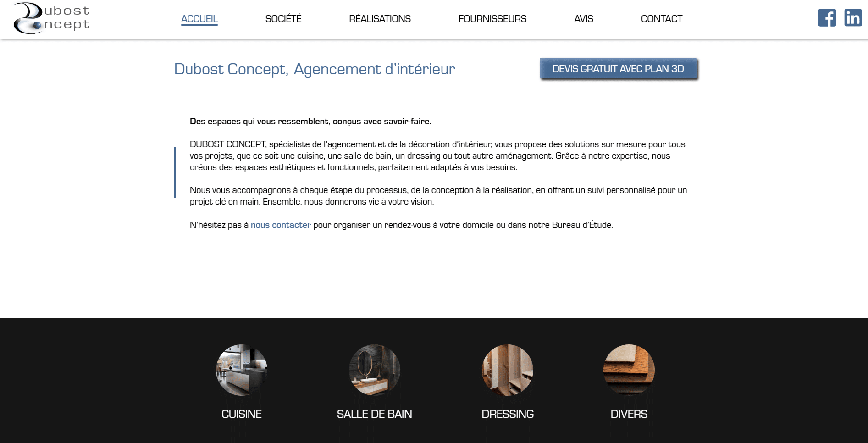Viewport: 868px width, 443px height.
Task: Open the Dressing circular thumbnail
Action: pyautogui.click(x=508, y=370)
